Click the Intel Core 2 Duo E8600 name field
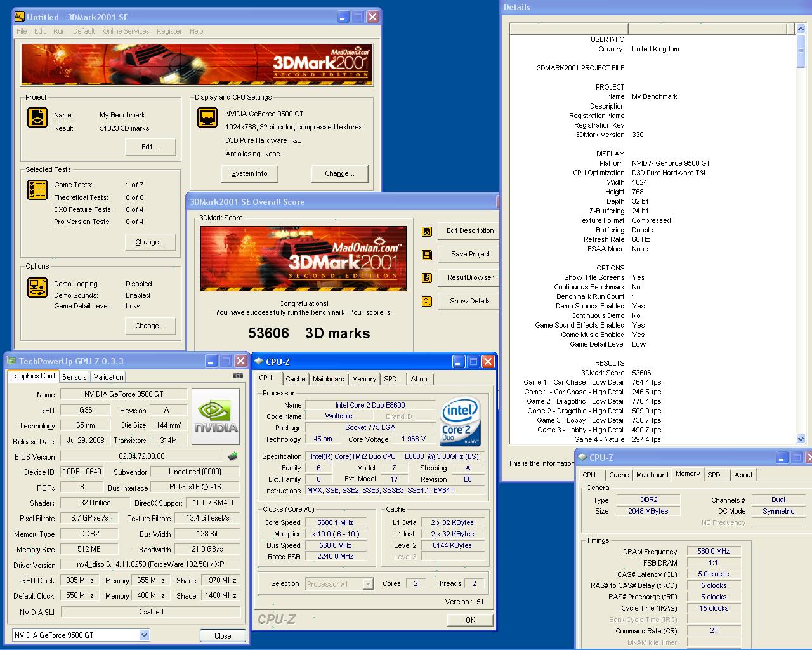This screenshot has height=650, width=812. (x=370, y=405)
